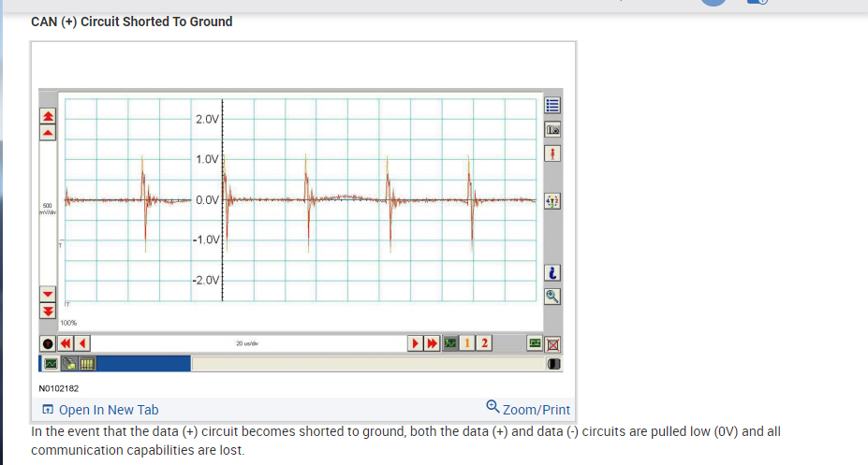The width and height of the screenshot is (868, 465).
Task: Open the list menu icon on scope
Action: (x=552, y=105)
